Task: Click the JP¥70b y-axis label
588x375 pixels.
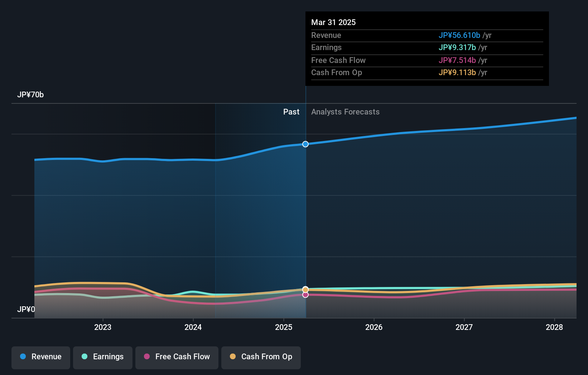Action: coord(30,94)
